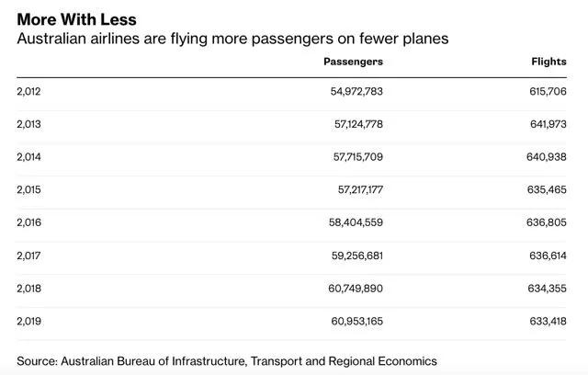Click the Source attribution line at bottom
This screenshot has width=588, height=375.
pos(227,360)
